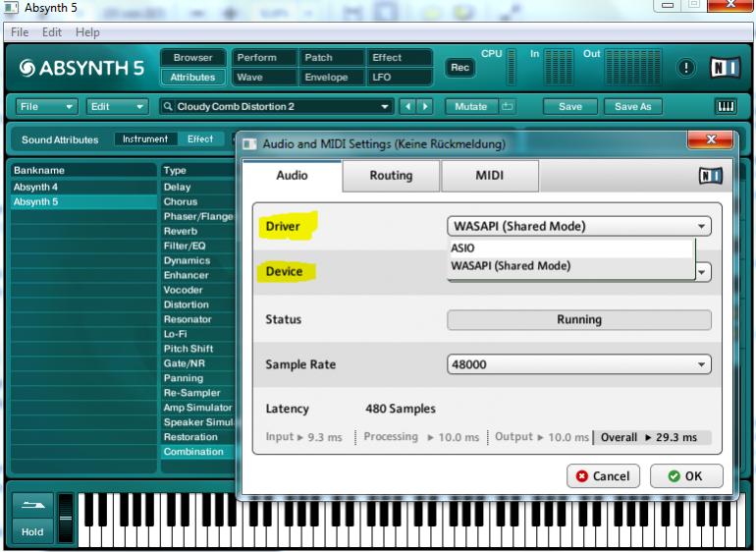Click the OK button
The width and height of the screenshot is (756, 552).
pos(685,476)
